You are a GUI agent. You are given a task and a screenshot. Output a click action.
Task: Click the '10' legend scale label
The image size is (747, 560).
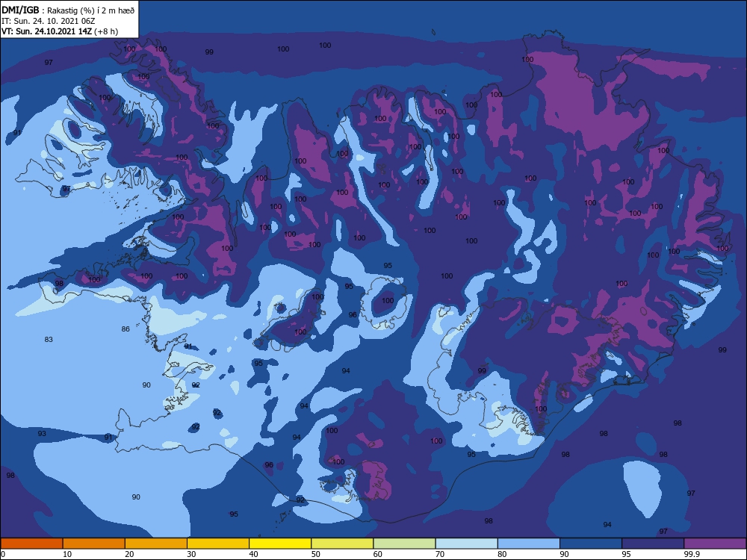point(67,554)
